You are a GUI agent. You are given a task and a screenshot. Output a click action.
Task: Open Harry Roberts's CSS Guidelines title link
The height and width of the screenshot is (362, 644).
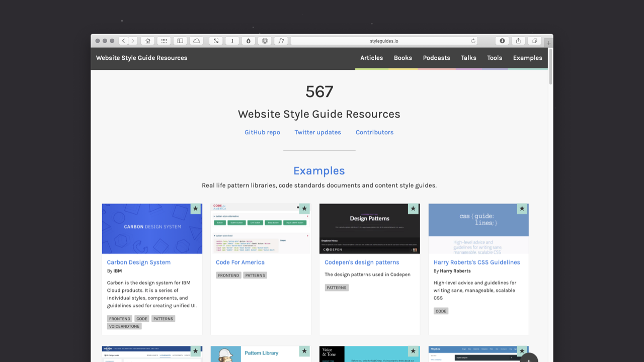coord(476,262)
